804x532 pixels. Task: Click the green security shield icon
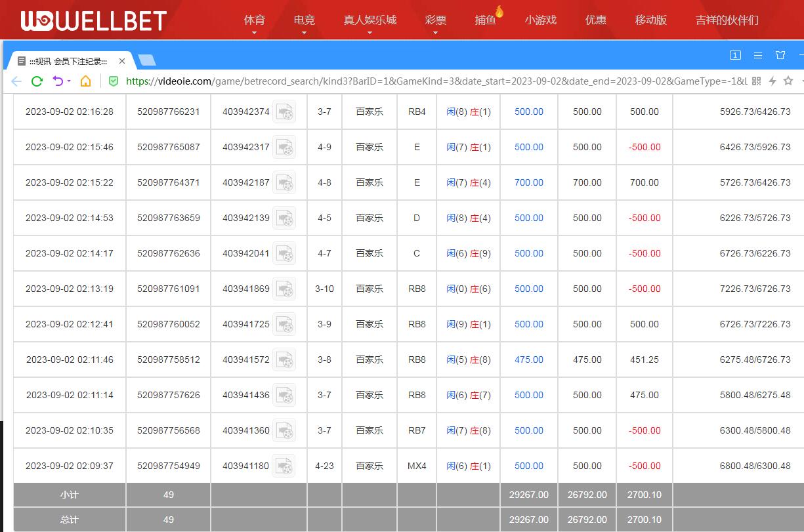[x=113, y=81]
